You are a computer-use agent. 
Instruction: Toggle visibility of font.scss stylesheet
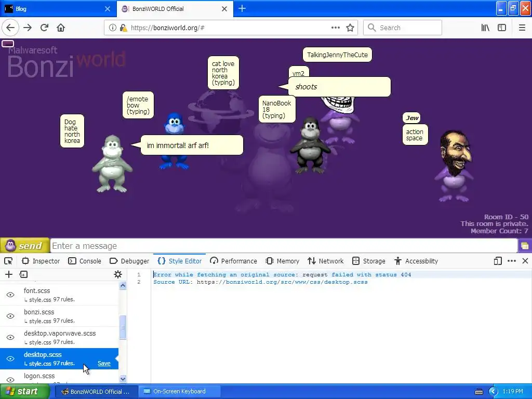coord(10,295)
